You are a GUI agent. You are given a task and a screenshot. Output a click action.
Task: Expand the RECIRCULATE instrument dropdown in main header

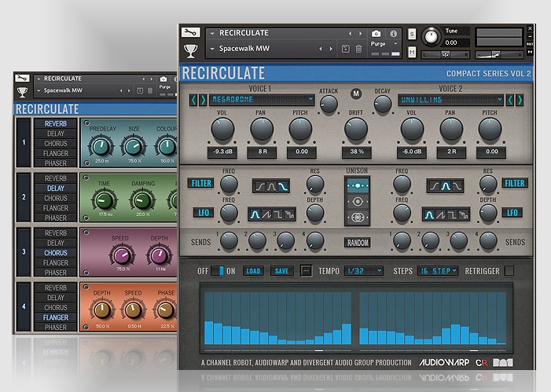pyautogui.click(x=212, y=33)
